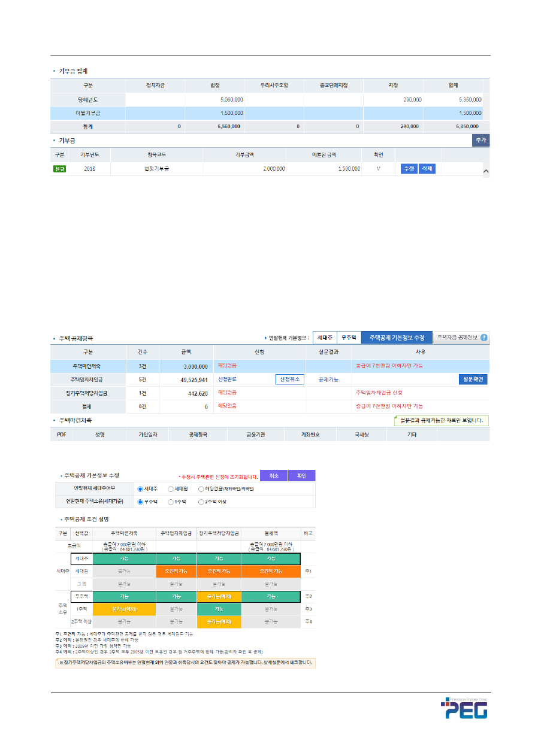
Task: Confirm with the purple 확인 button
Action: coord(301,476)
